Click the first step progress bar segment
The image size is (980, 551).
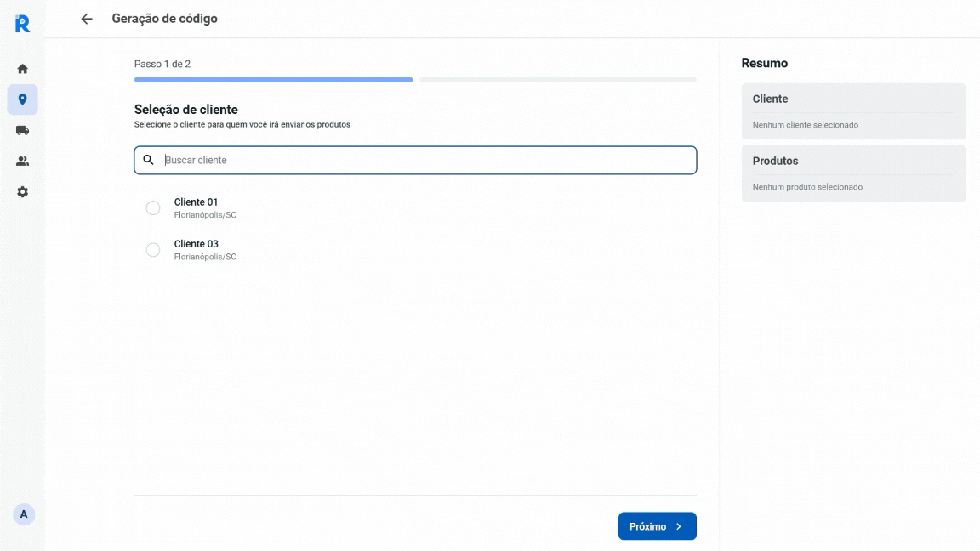tap(273, 80)
